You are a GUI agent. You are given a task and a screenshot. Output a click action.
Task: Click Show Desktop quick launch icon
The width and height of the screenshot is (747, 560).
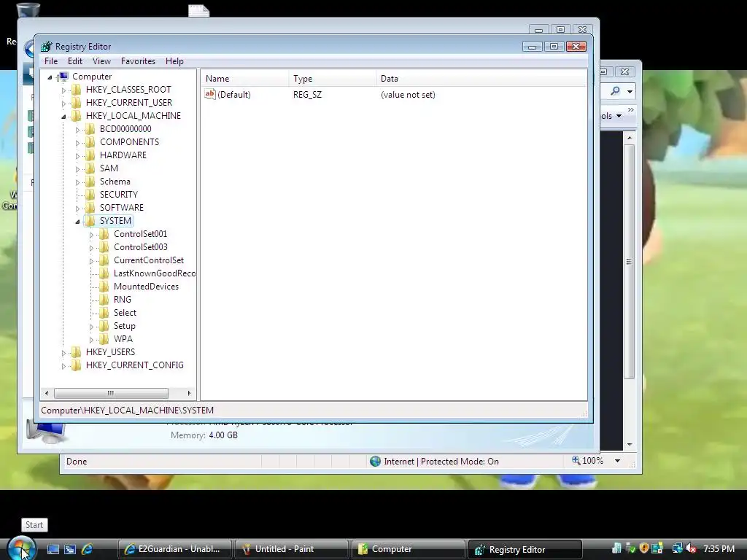pyautogui.click(x=53, y=549)
